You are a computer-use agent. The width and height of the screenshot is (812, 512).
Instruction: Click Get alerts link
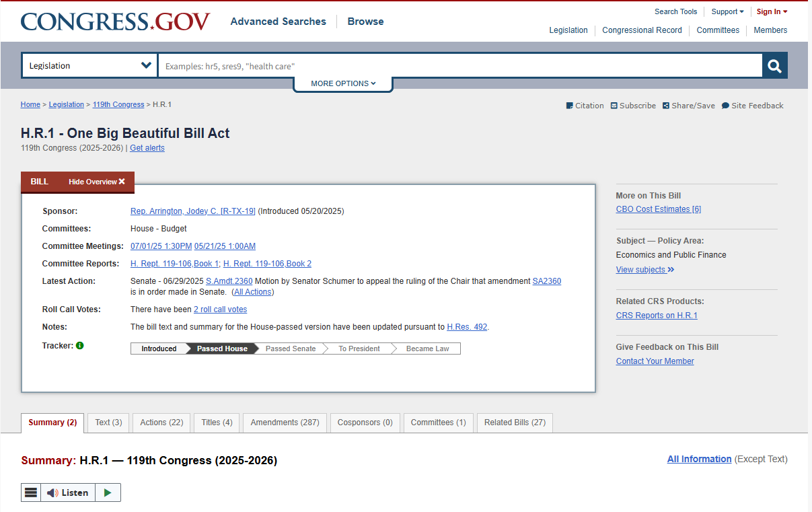coord(147,148)
